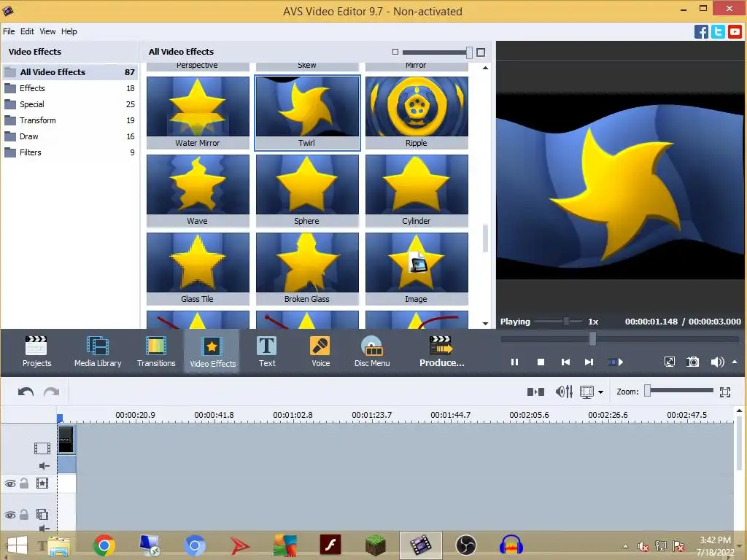Click the split clip tool icon
Image resolution: width=747 pixels, height=560 pixels.
(x=535, y=392)
